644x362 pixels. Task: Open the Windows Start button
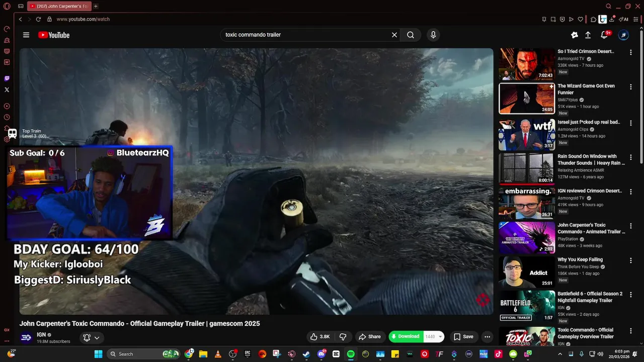tap(98, 354)
